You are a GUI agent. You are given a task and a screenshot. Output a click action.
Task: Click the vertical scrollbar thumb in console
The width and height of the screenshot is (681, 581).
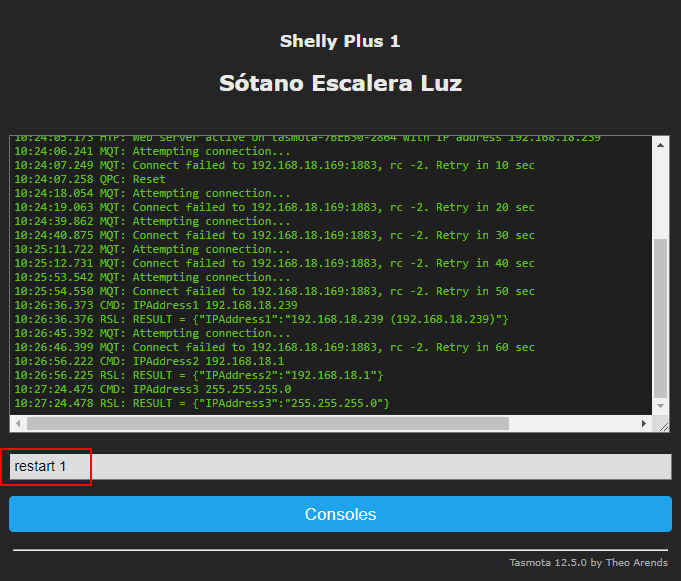coord(660,318)
